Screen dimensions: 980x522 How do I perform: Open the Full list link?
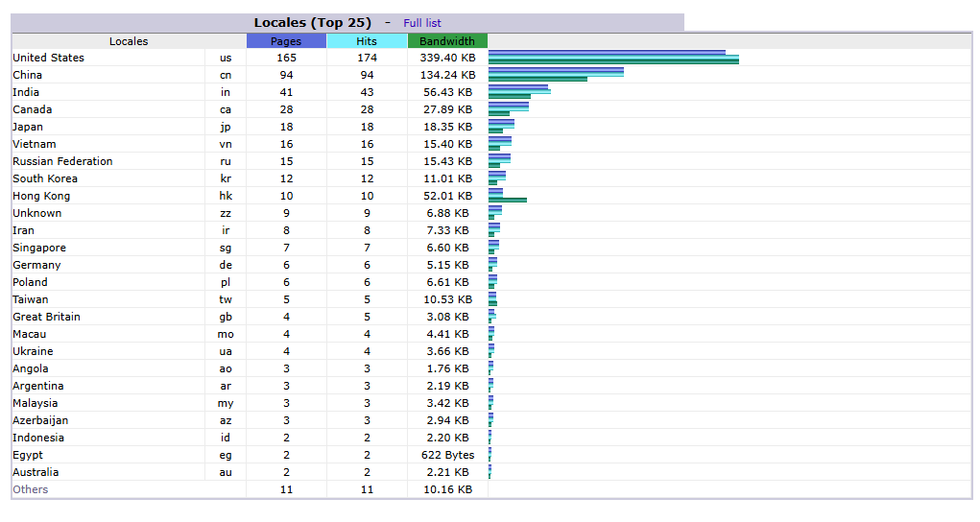point(421,23)
